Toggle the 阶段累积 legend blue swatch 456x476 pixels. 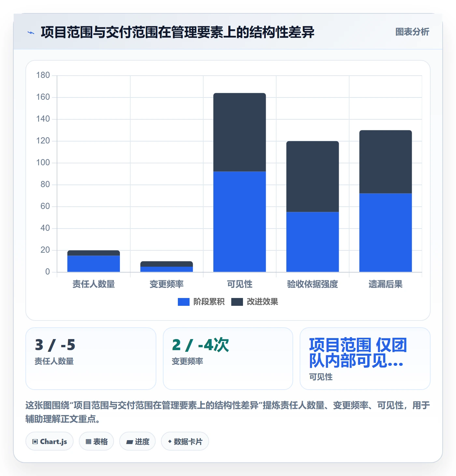(x=183, y=302)
